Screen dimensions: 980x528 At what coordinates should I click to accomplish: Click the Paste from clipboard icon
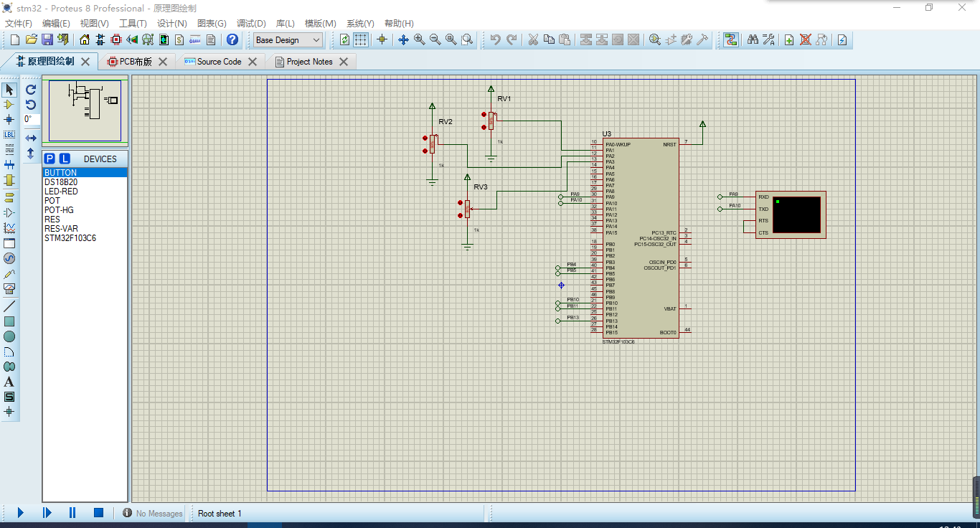[x=565, y=39]
